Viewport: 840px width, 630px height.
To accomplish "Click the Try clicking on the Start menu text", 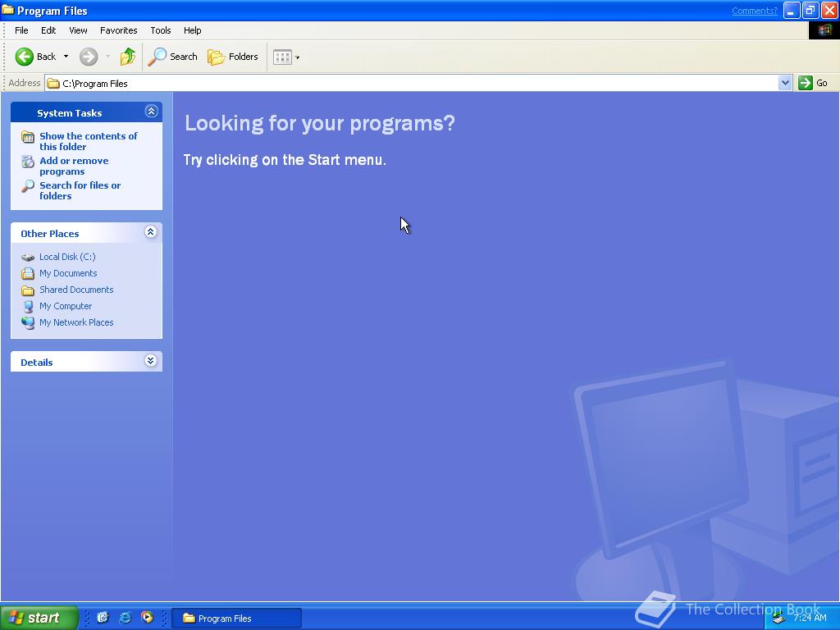I will coord(285,160).
